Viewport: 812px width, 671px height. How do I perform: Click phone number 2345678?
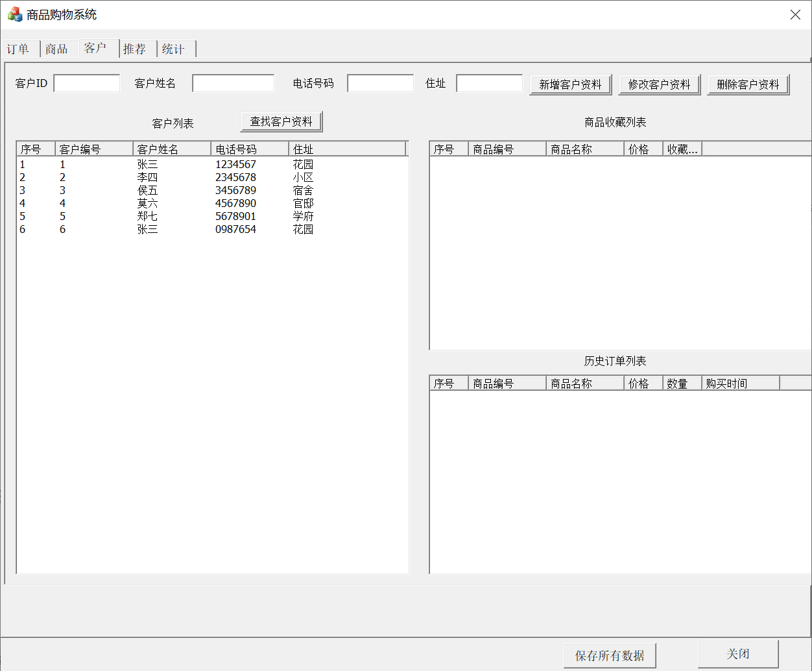click(x=235, y=177)
